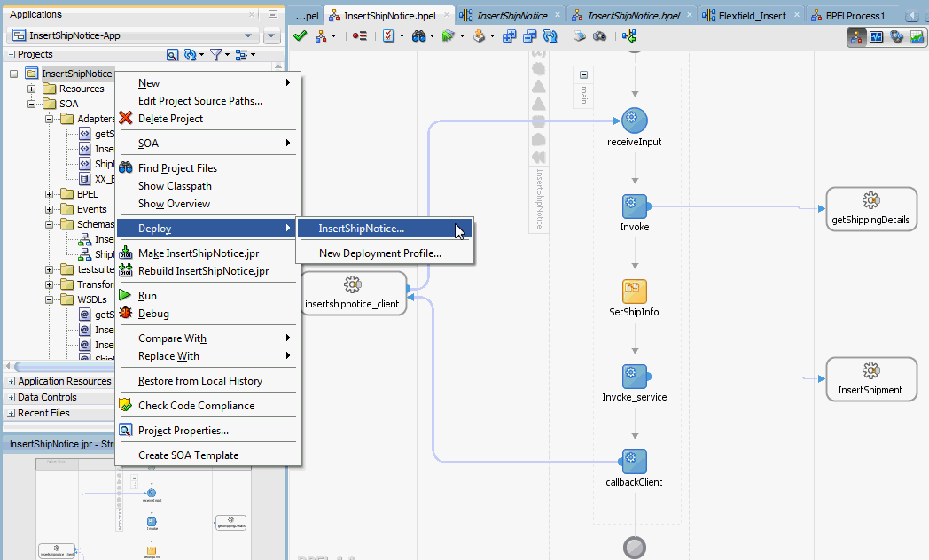Select the getShippingDetails partner link
Screen dimensions: 929x560
click(870, 209)
